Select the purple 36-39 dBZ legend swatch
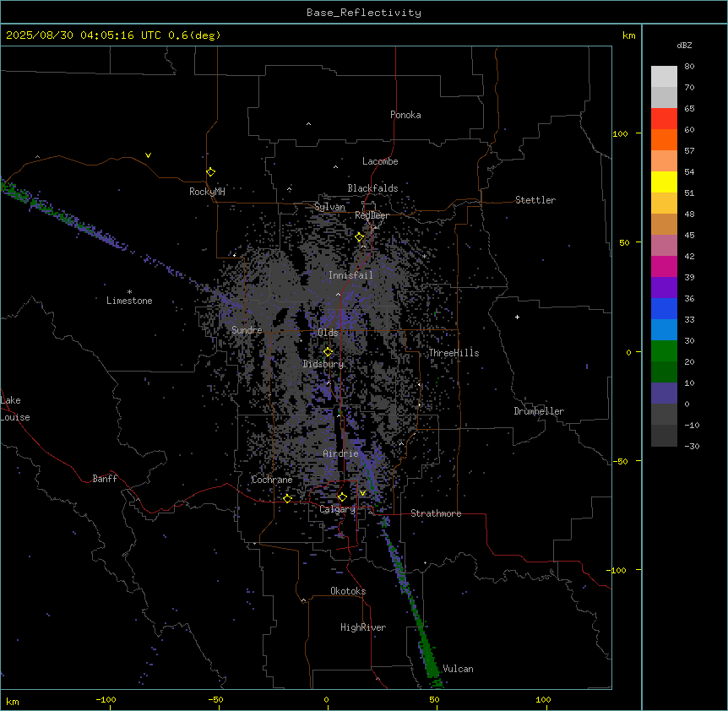Viewport: 728px width, 711px height. pyautogui.click(x=664, y=287)
